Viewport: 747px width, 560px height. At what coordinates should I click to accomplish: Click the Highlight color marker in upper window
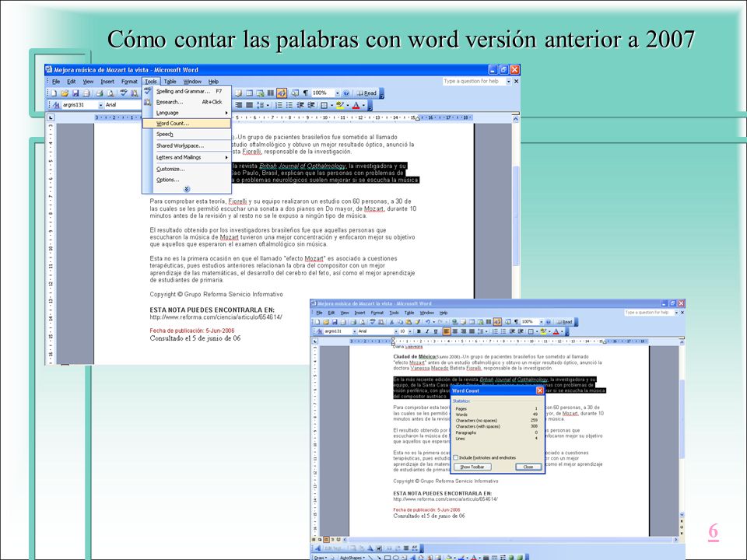click(340, 105)
